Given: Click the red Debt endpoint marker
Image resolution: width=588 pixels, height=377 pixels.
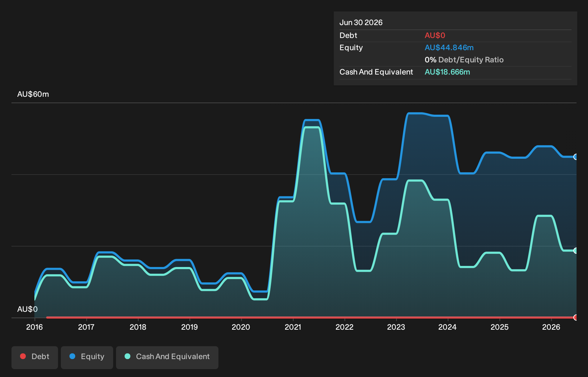Looking at the screenshot, I should [575, 318].
